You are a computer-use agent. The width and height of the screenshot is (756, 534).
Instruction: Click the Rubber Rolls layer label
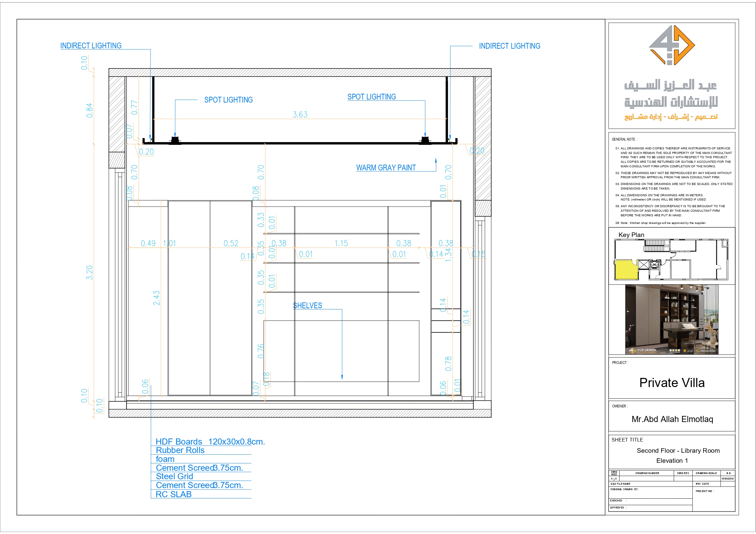tap(179, 450)
